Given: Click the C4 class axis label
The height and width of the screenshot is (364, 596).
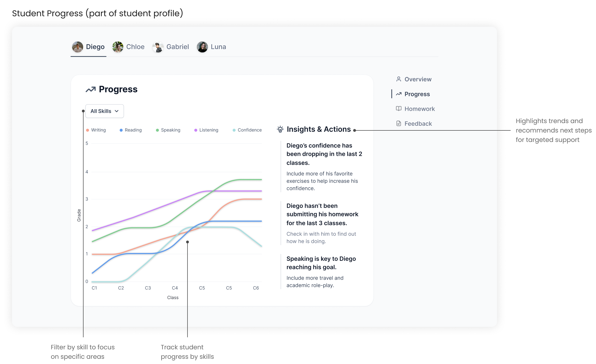Looking at the screenshot, I should [175, 288].
